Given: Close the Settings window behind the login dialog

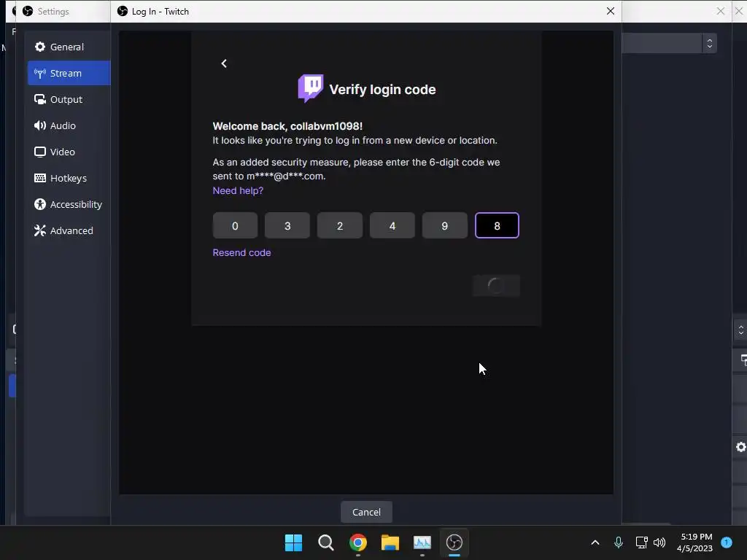Looking at the screenshot, I should (720, 11).
